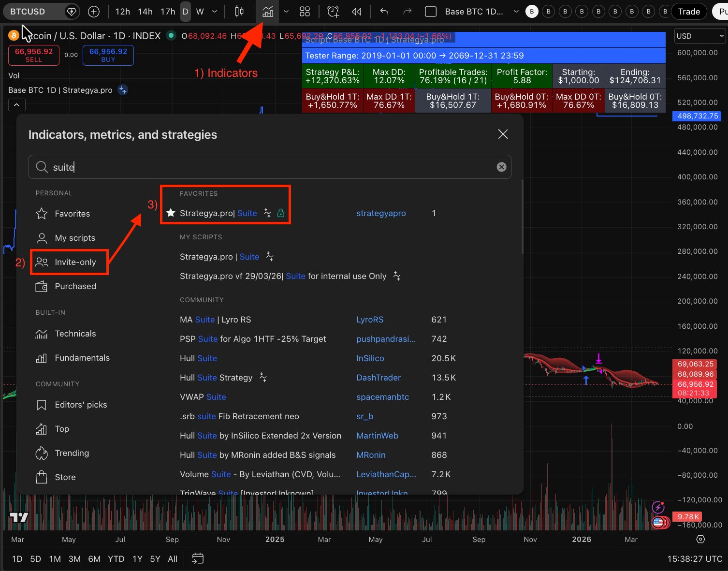Click the blue BUY 66,956.92 button
This screenshot has width=728, height=571.
click(x=108, y=55)
